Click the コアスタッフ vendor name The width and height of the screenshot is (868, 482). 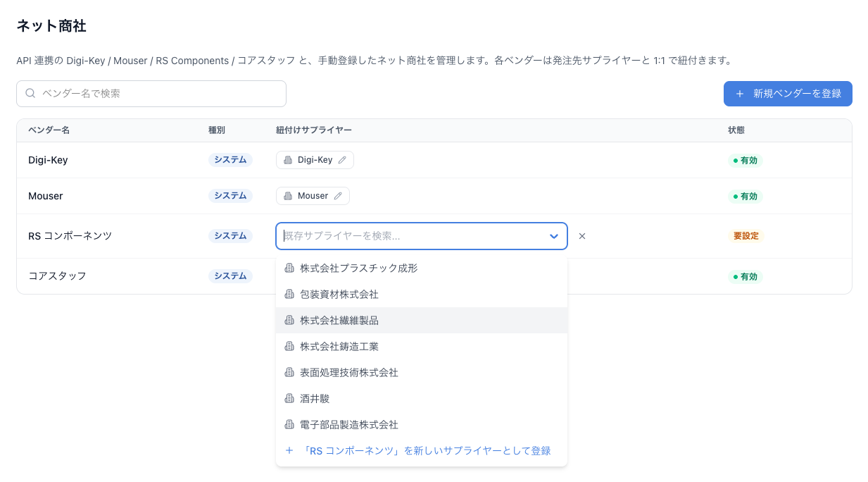click(57, 276)
